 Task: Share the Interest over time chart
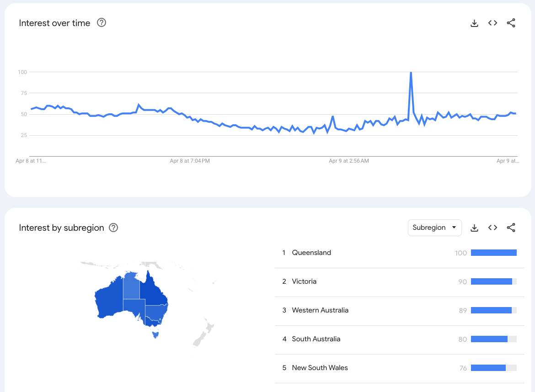[511, 23]
